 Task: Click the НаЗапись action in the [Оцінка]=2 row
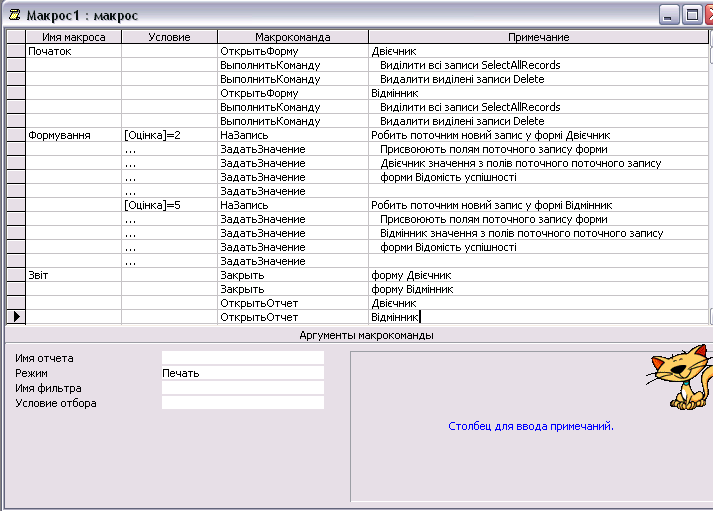[293, 135]
